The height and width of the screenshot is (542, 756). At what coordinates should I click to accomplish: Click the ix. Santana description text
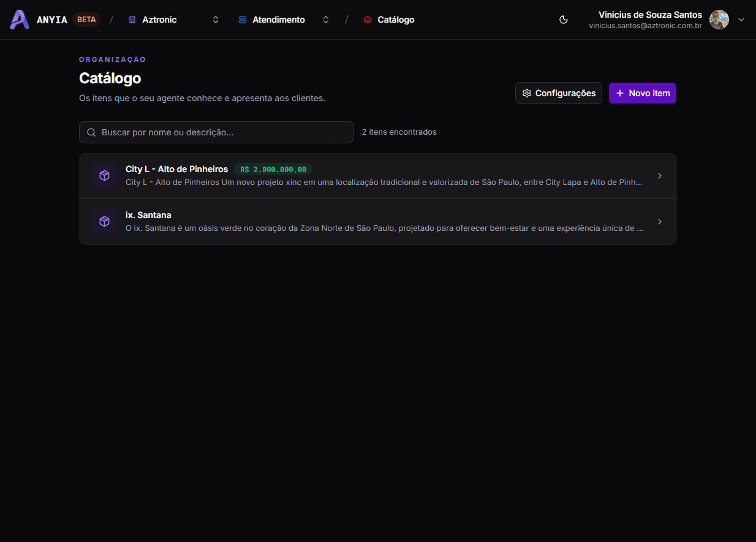tap(385, 228)
